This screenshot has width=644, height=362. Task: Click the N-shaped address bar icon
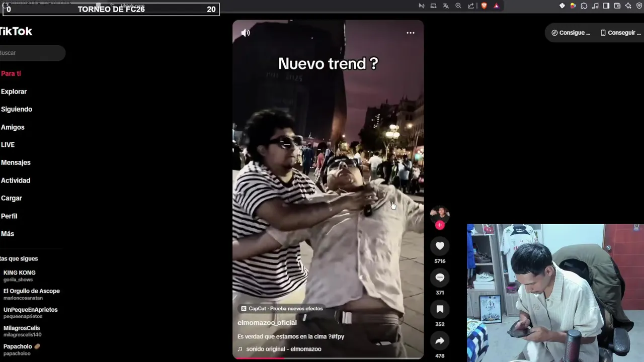pos(422,6)
